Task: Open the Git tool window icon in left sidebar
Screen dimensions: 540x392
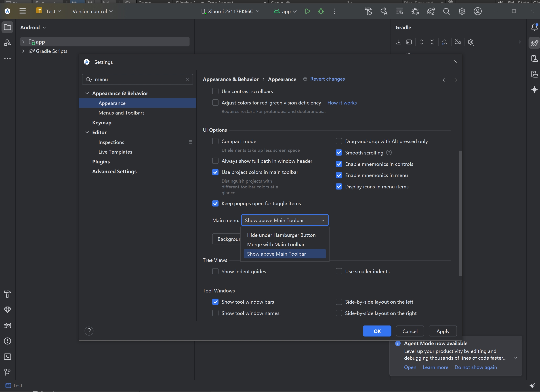Action: point(7,372)
